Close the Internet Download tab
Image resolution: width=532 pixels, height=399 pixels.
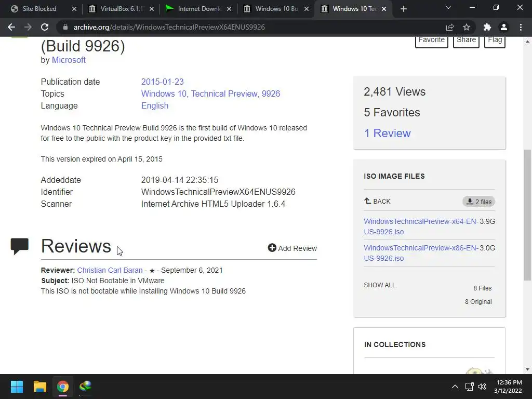(x=229, y=9)
